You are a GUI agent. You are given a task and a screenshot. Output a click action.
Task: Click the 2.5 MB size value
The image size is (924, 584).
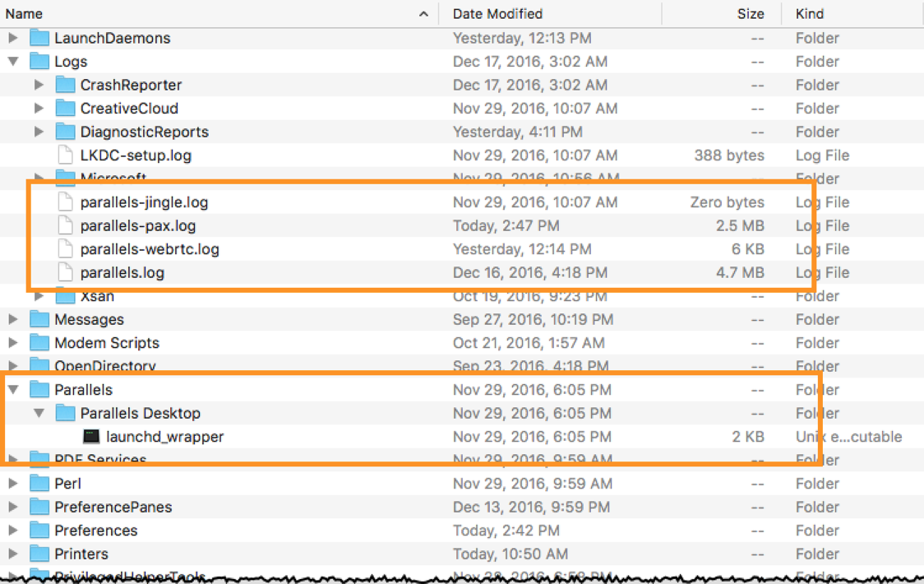740,225
